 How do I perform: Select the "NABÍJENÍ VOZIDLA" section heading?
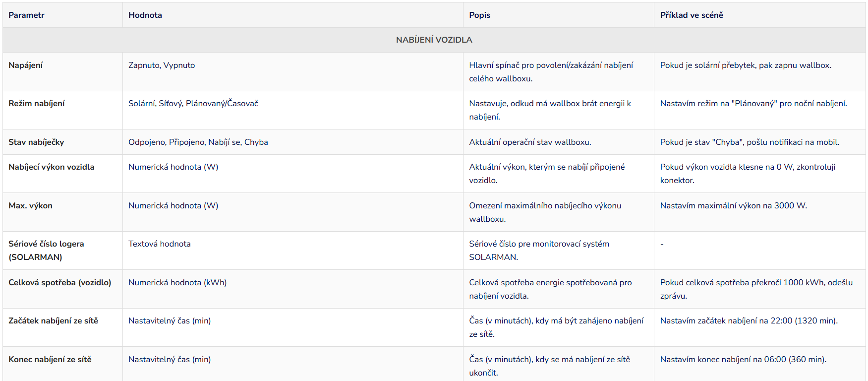coord(434,40)
